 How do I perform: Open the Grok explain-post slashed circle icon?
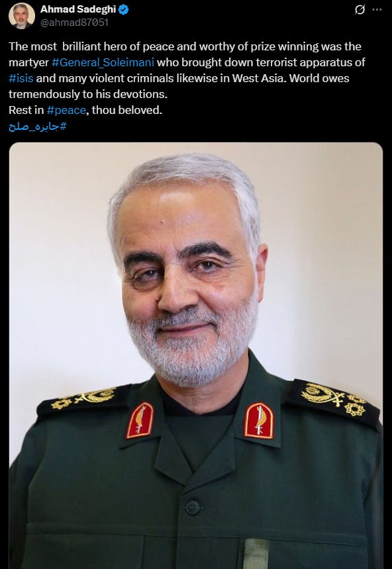pyautogui.click(x=360, y=10)
